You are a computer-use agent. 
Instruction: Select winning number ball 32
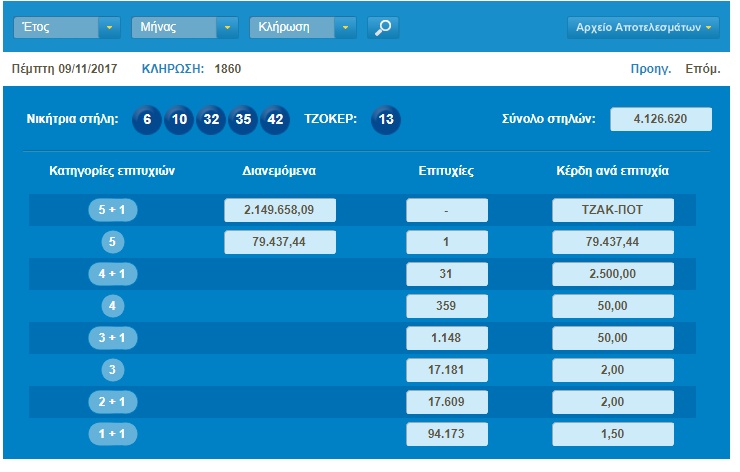211,119
